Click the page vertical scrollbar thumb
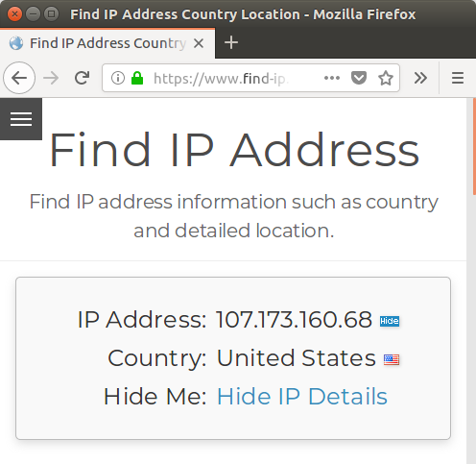 (x=474, y=146)
